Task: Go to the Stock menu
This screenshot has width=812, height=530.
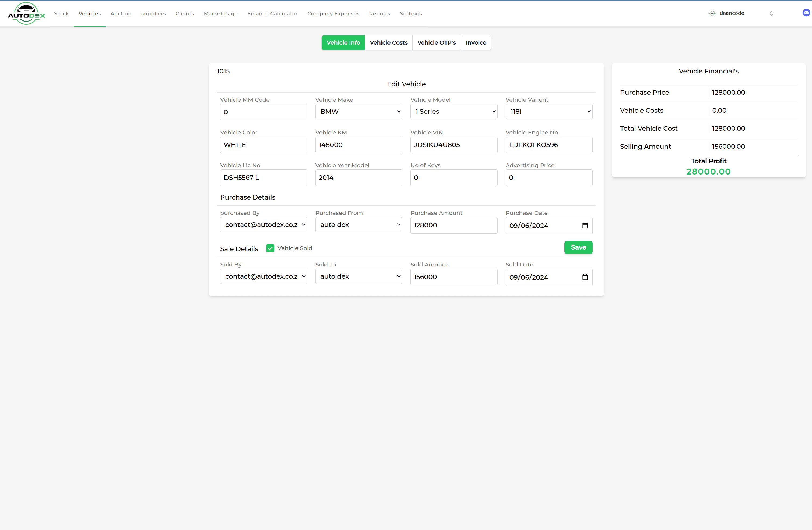Action: click(x=61, y=14)
